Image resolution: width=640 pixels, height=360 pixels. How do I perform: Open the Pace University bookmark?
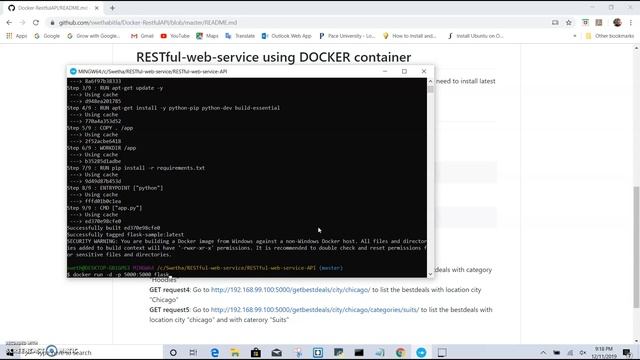click(347, 36)
